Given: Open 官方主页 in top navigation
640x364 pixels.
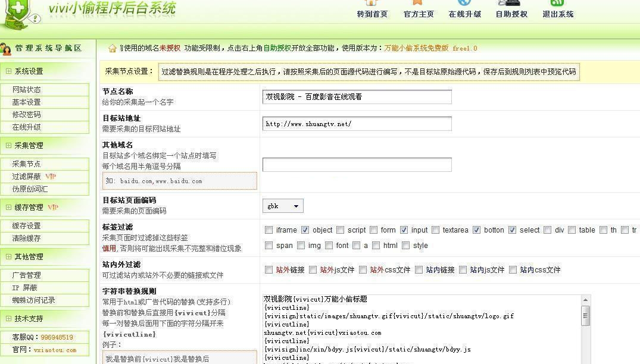Looking at the screenshot, I should [x=419, y=10].
